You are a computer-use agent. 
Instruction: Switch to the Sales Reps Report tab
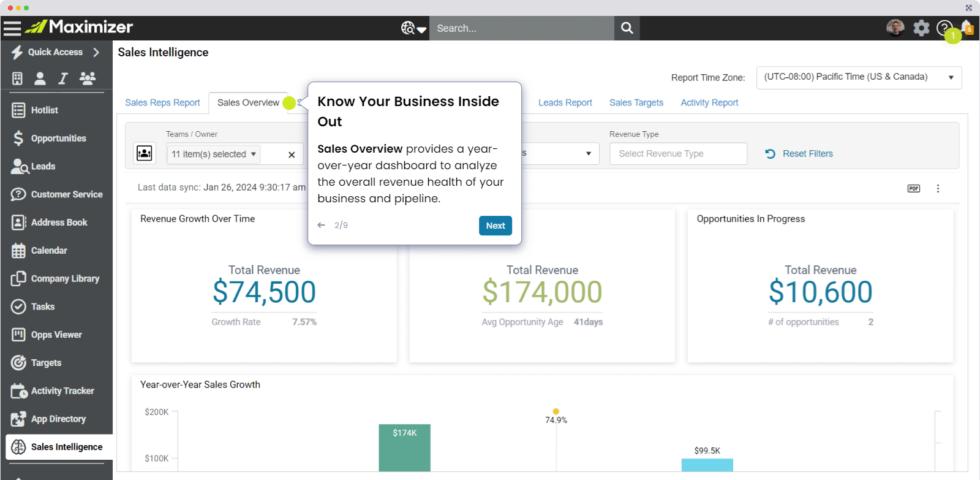162,103
